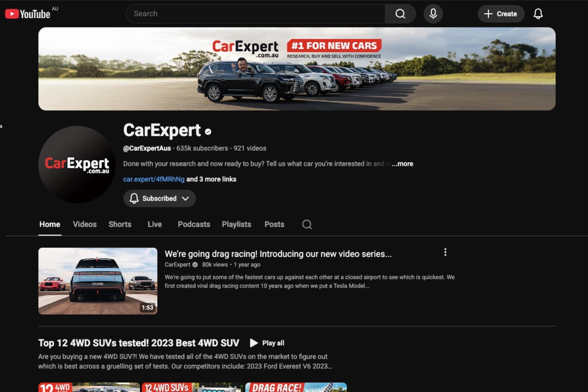Viewport: 588px width, 392px height.
Task: Show the 3 more links
Action: pos(211,179)
